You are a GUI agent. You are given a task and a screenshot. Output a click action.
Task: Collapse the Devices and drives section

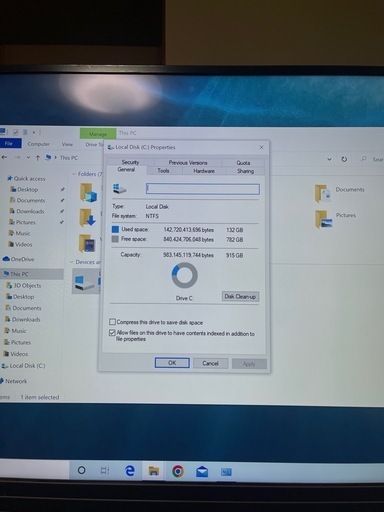71,262
